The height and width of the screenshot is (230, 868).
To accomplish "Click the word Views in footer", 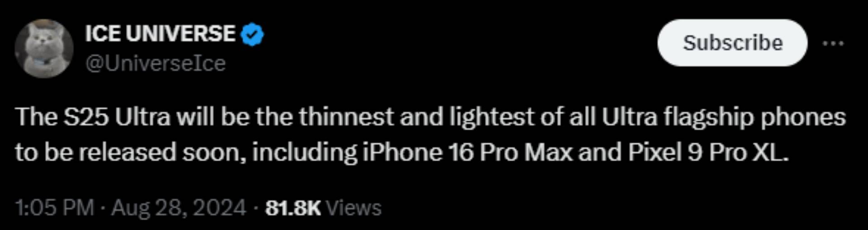I will click(x=354, y=208).
